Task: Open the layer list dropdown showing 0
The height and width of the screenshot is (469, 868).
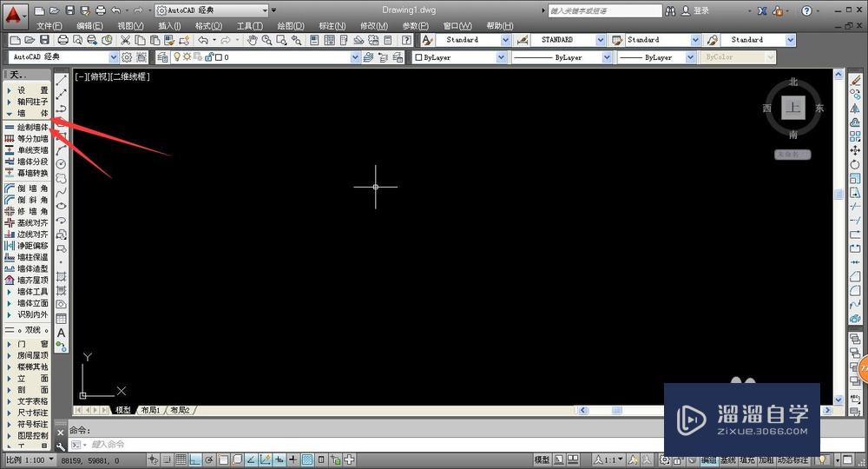Action: pos(265,57)
